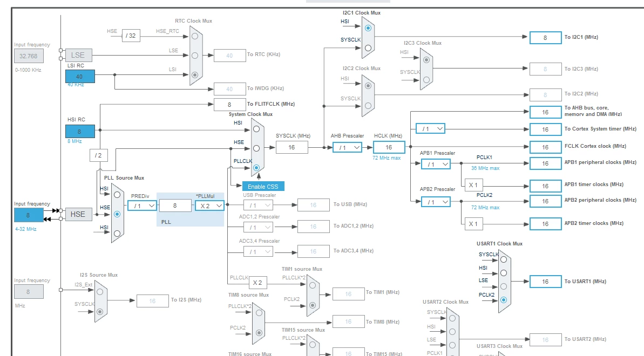
Task: Click the Enable CSS button
Action: click(x=263, y=187)
